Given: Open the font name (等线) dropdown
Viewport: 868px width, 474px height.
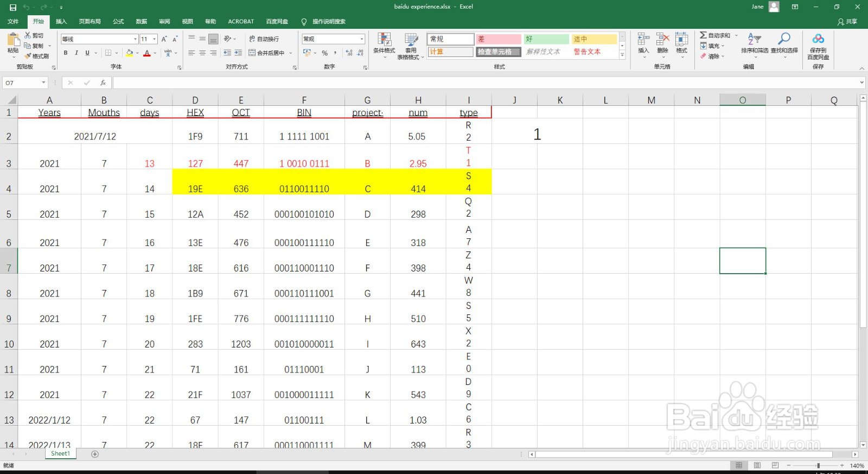Looking at the screenshot, I should coord(135,39).
